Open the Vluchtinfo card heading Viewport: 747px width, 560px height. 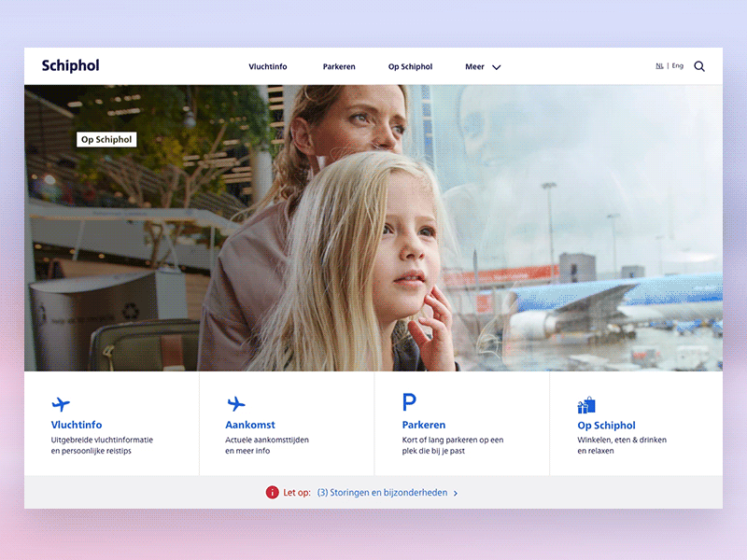tap(77, 425)
